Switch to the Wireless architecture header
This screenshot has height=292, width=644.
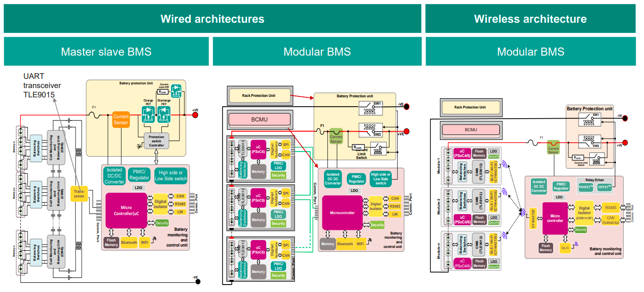coord(530,19)
